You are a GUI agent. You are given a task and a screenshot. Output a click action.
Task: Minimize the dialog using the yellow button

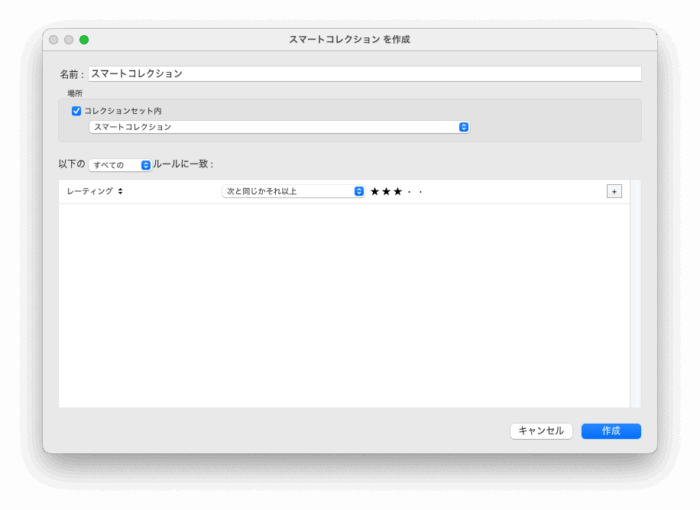pyautogui.click(x=69, y=40)
